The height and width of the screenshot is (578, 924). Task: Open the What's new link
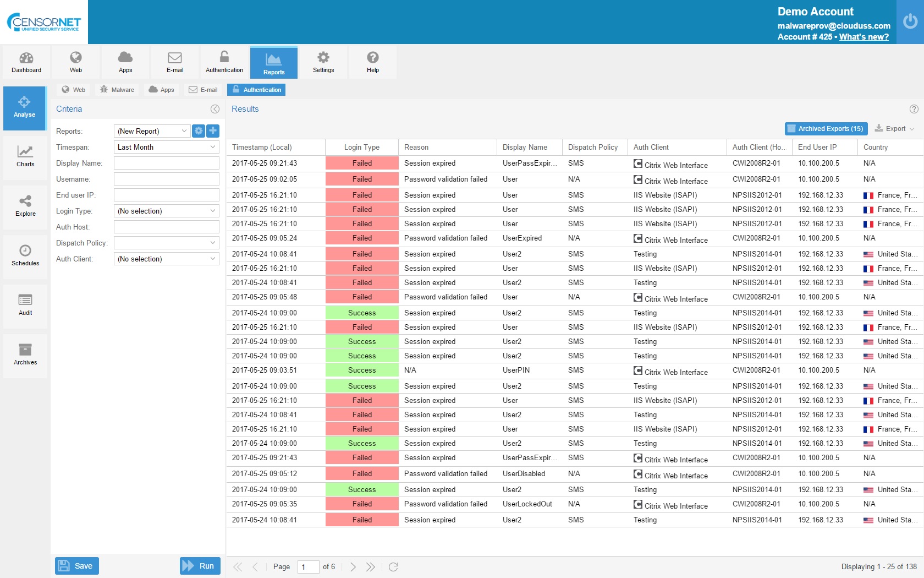coord(864,37)
